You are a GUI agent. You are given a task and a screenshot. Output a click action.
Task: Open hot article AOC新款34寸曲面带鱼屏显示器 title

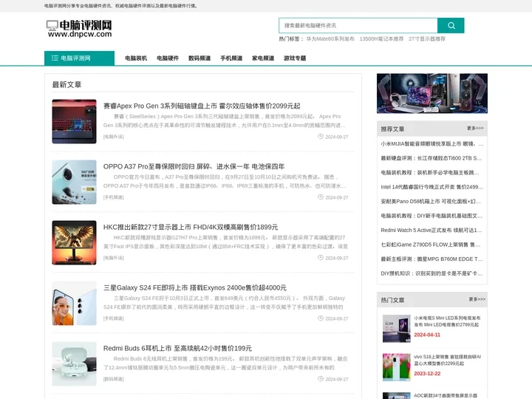[446, 395]
